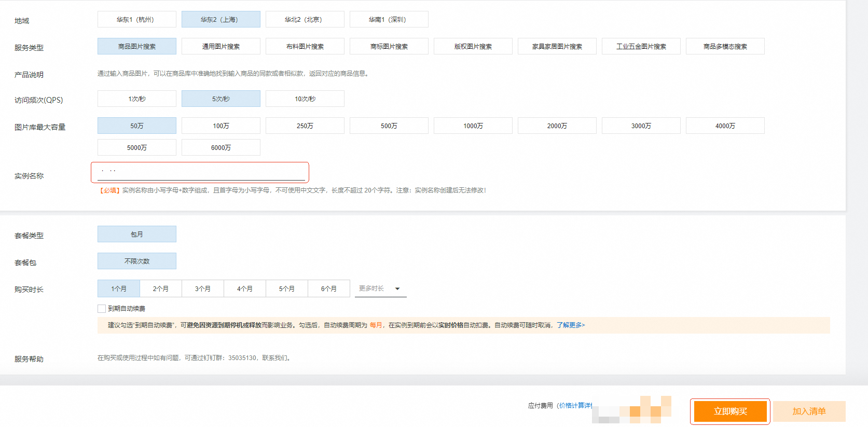
Task: Open the 了解更多 link
Action: click(571, 325)
